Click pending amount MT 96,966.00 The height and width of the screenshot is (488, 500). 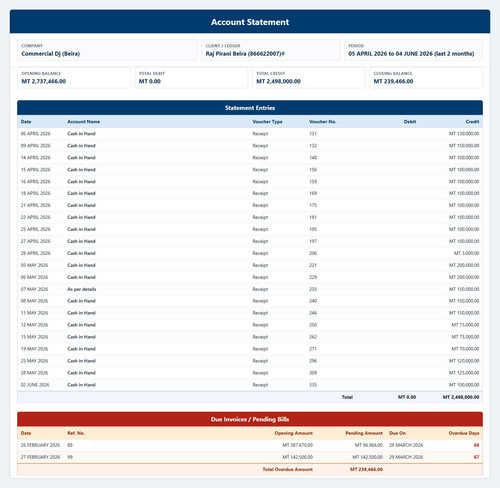pyautogui.click(x=369, y=445)
